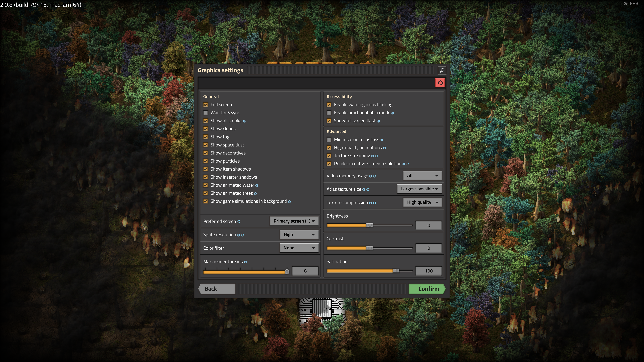Disable the High-quality animations checkbox
The image size is (644, 362).
coord(329,148)
